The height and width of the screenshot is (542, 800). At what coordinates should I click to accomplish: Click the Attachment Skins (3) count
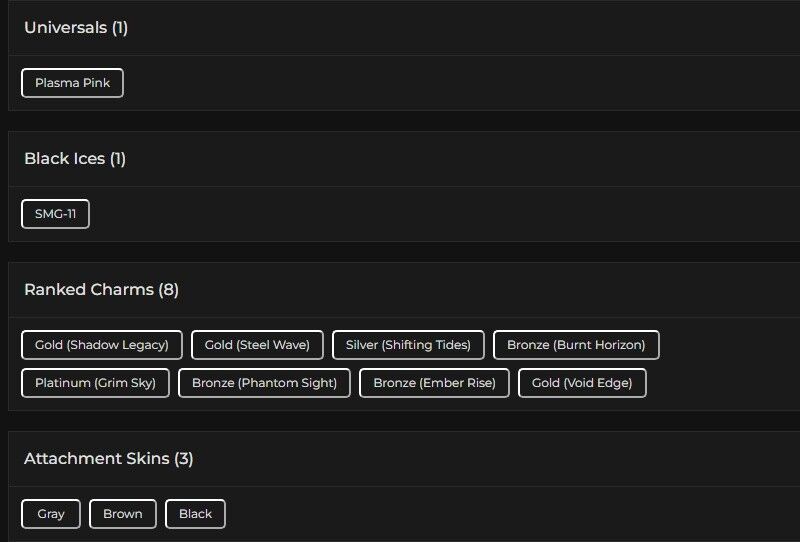pyautogui.click(x=184, y=459)
